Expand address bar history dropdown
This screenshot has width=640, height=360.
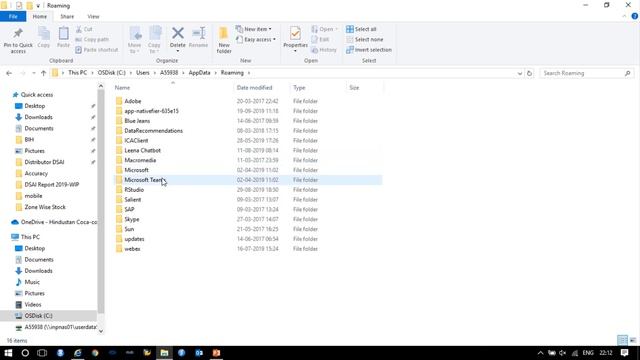coord(520,73)
